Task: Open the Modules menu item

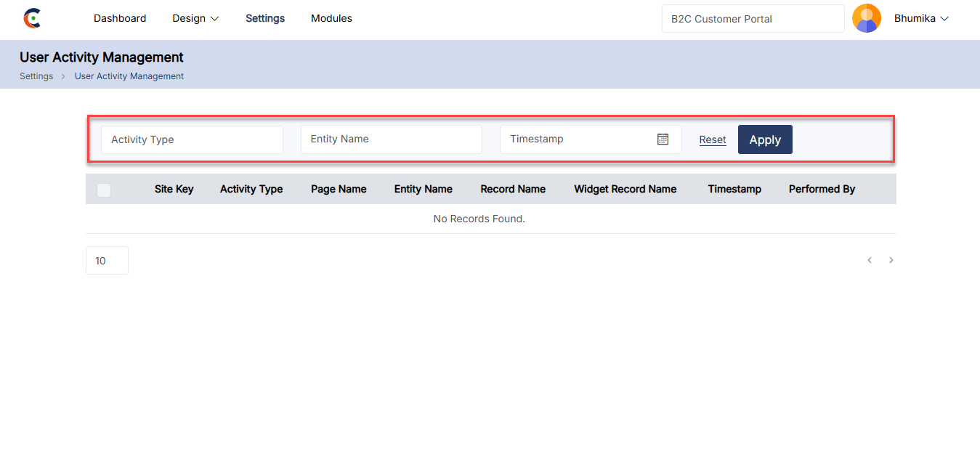Action: tap(331, 19)
